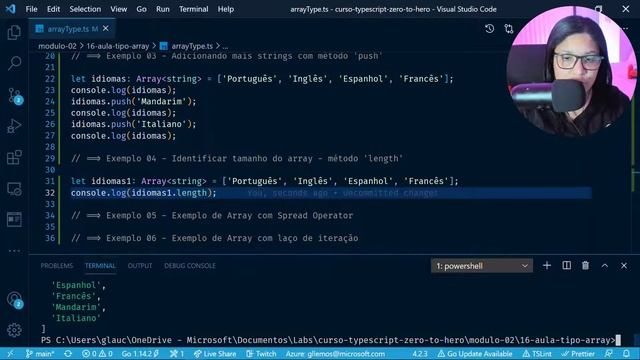This screenshot has width=640, height=360.
Task: Click the modulo-02 breadcrumb
Action: point(57,46)
